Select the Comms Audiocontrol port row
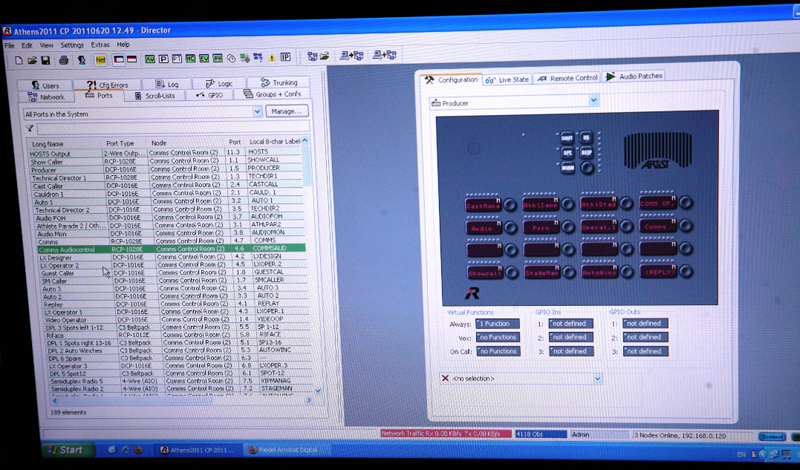This screenshot has height=470, width=800. pos(171,249)
